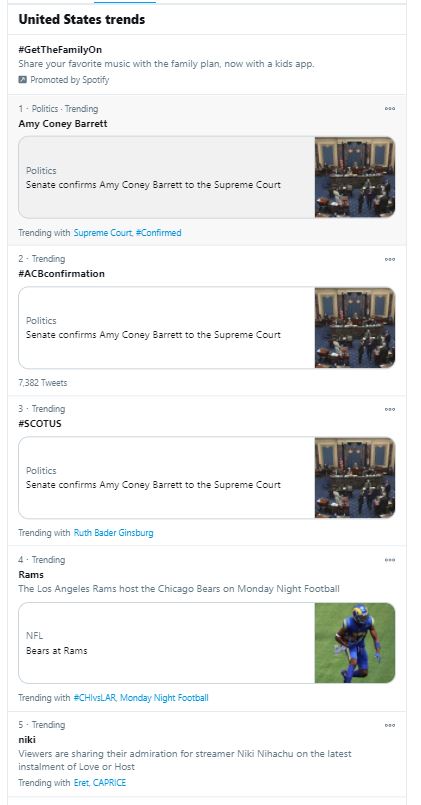Open the Monday Night Football trend link
The height and width of the screenshot is (805, 421).
(x=164, y=698)
